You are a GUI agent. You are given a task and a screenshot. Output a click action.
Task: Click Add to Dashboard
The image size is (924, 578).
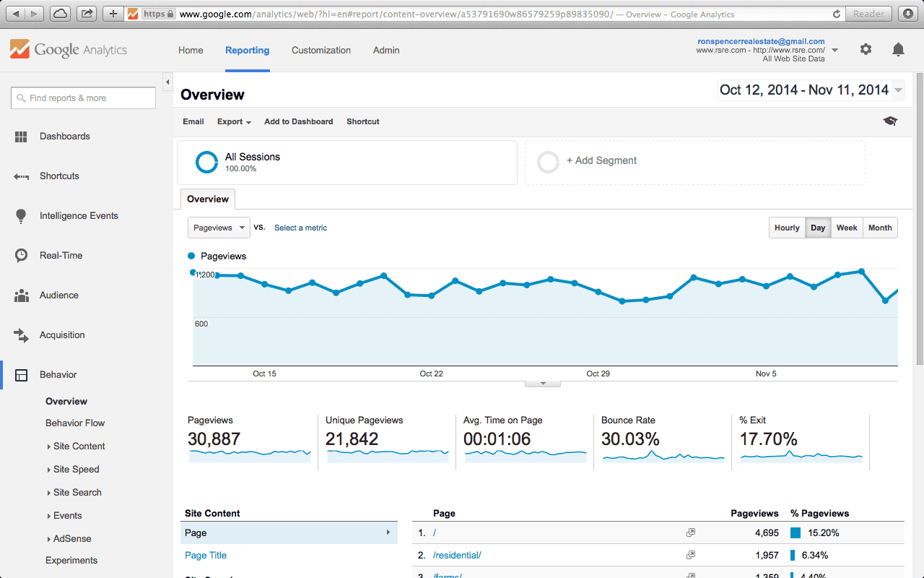pyautogui.click(x=299, y=121)
